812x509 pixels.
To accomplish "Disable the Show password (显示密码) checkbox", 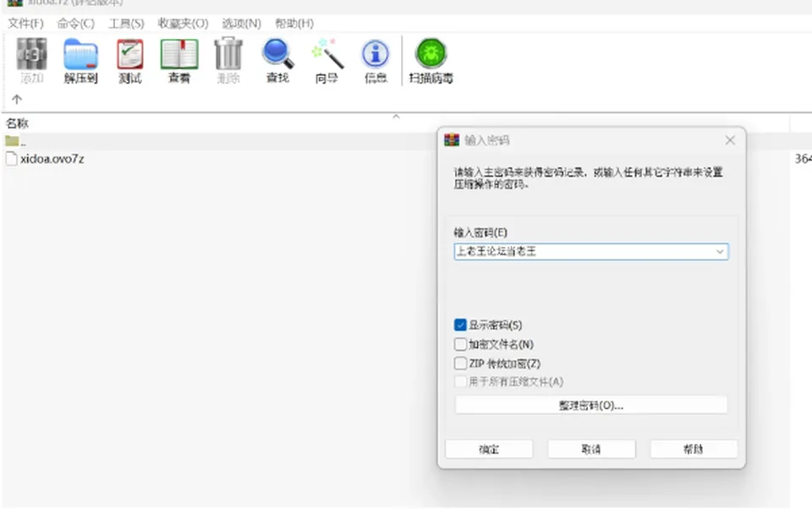I will point(460,326).
